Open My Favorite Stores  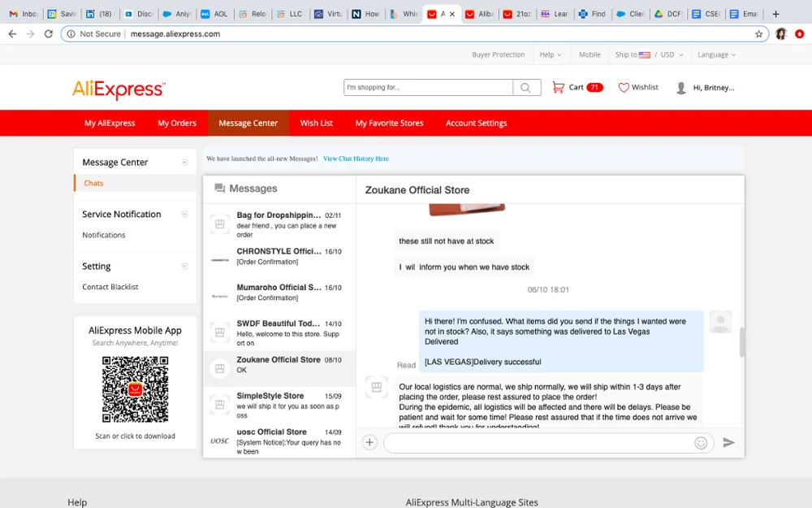390,123
